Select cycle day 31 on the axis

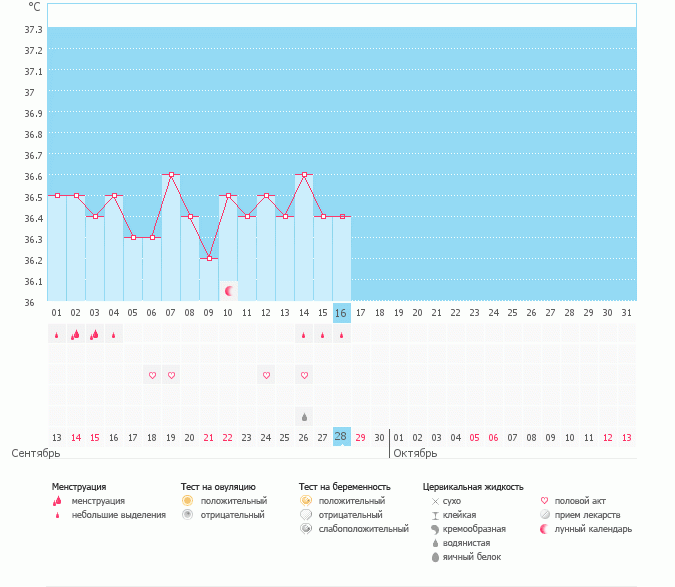[626, 313]
